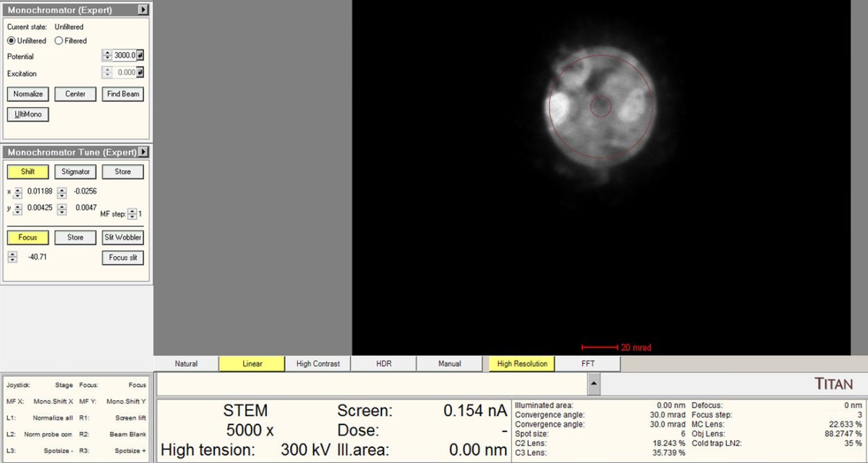Select the Unfiltered radio button
The width and height of the screenshot is (868, 463).
12,41
